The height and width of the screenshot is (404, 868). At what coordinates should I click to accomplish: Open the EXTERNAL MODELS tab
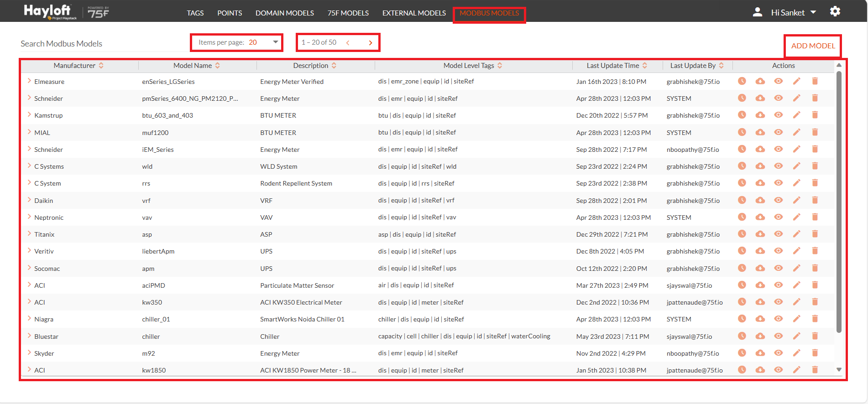click(x=414, y=13)
